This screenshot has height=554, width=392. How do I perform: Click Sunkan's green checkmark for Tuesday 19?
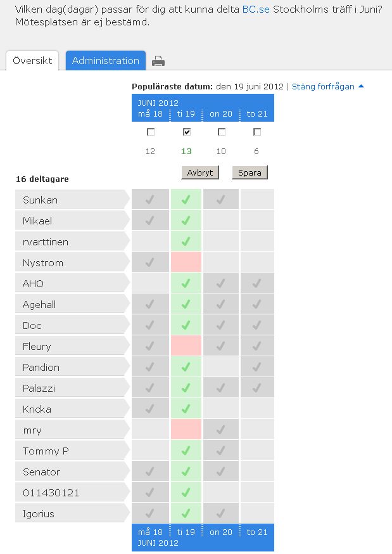(x=186, y=200)
